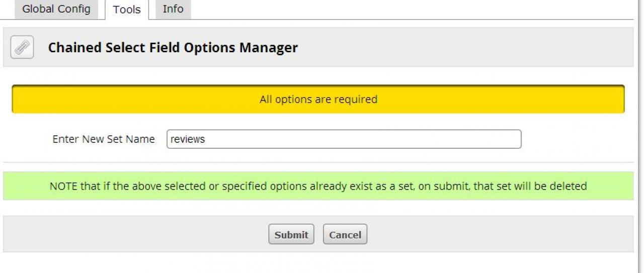This screenshot has width=644, height=273.
Task: Click the word NOTE in the green banner
Action: [x=63, y=186]
